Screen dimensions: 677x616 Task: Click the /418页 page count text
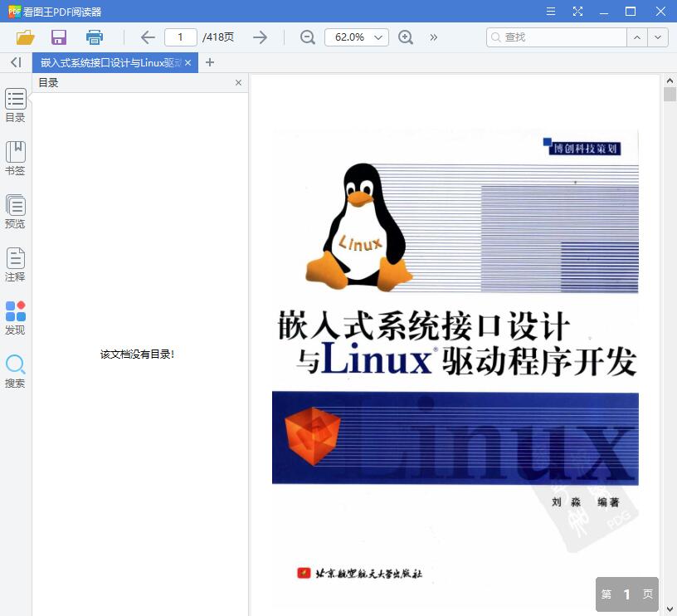pos(218,37)
